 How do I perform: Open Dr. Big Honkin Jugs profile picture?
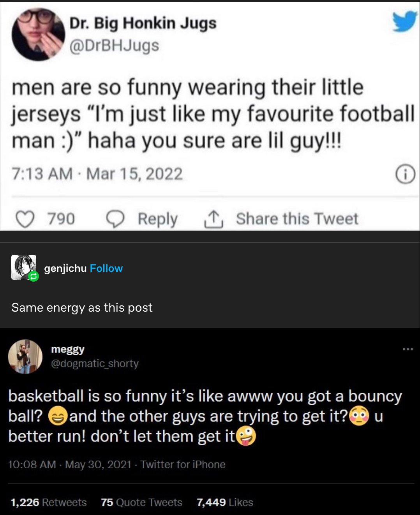[38, 34]
